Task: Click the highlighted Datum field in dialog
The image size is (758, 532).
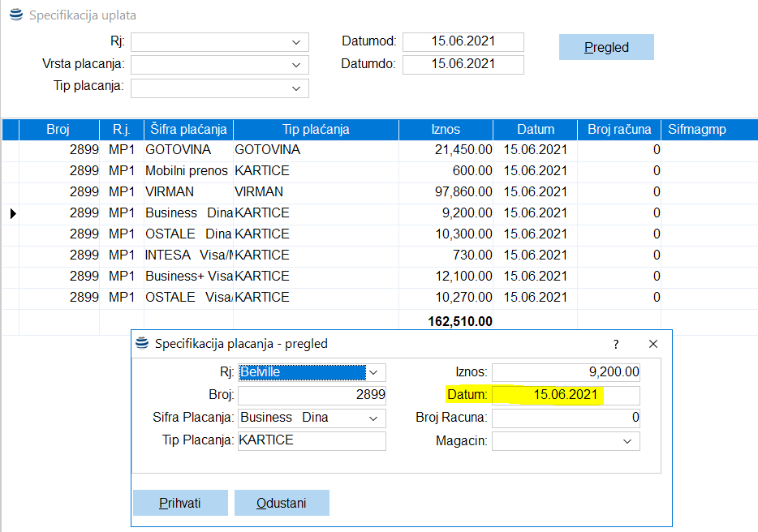Action: click(x=565, y=396)
